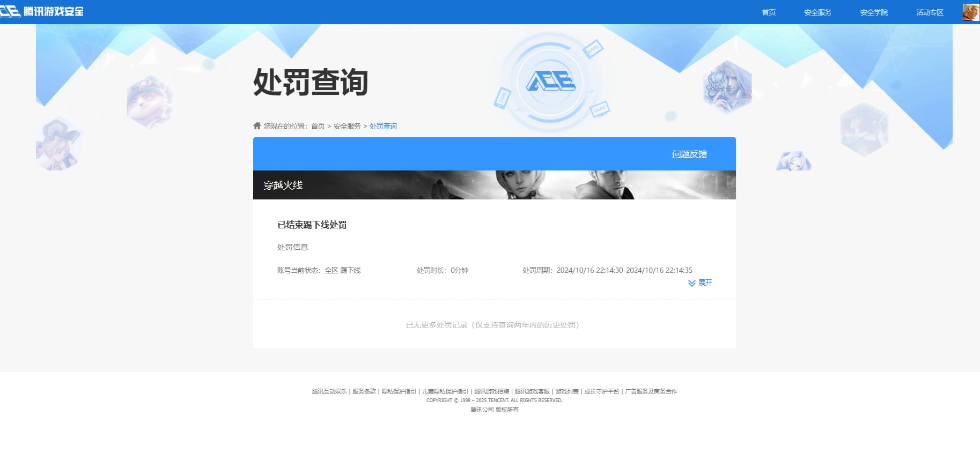Open the 腾讯游戏招聘 footer link

click(x=491, y=391)
